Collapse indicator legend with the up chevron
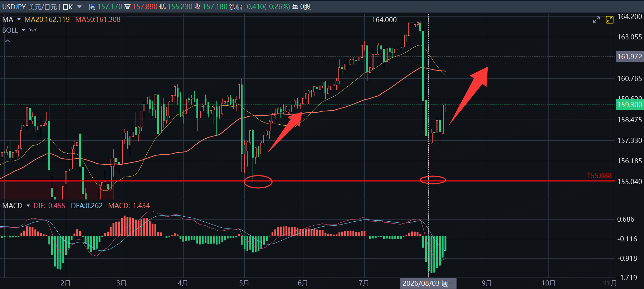 7,41
